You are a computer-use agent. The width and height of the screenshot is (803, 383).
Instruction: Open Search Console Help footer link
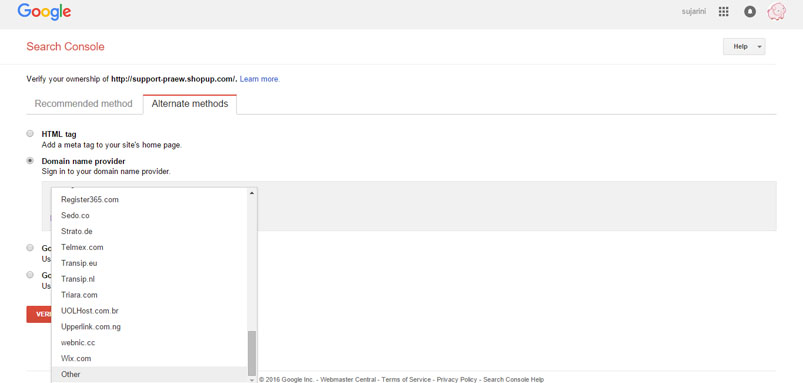point(514,379)
